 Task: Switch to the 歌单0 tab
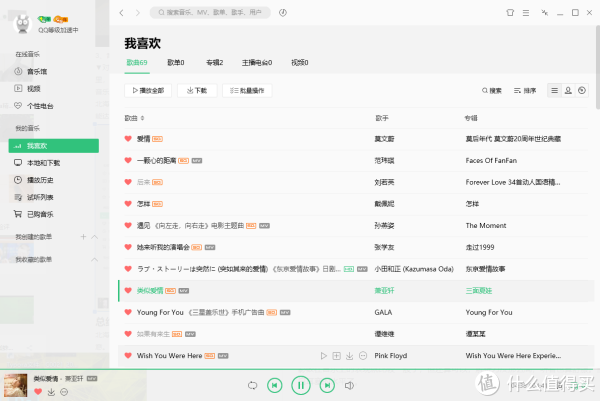176,62
